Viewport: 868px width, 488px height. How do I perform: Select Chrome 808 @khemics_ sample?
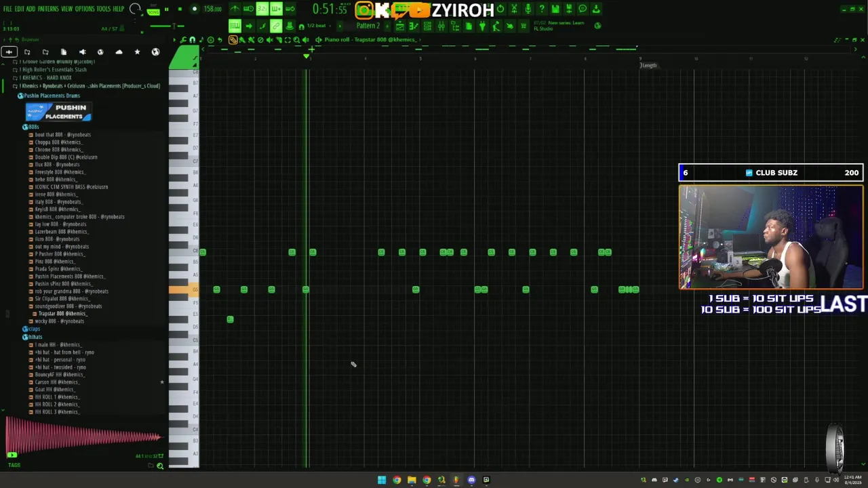[58, 150]
